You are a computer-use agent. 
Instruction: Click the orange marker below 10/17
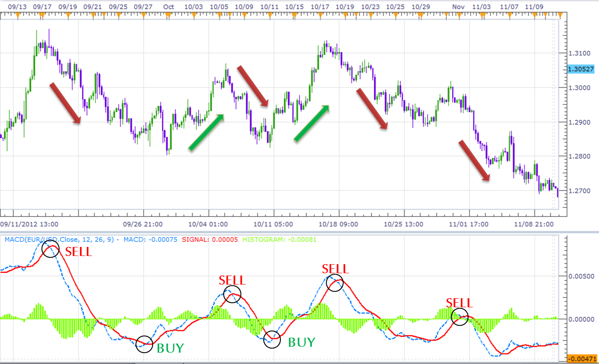[x=320, y=15]
